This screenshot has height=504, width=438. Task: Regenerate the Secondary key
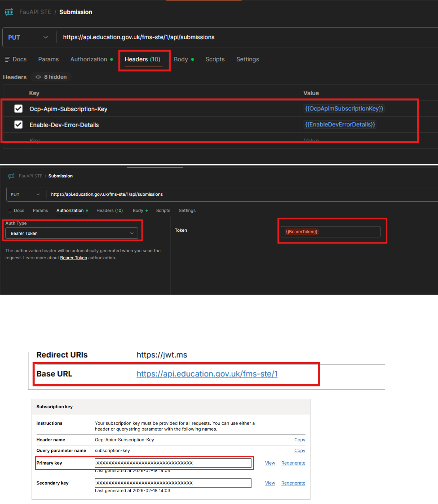click(293, 483)
